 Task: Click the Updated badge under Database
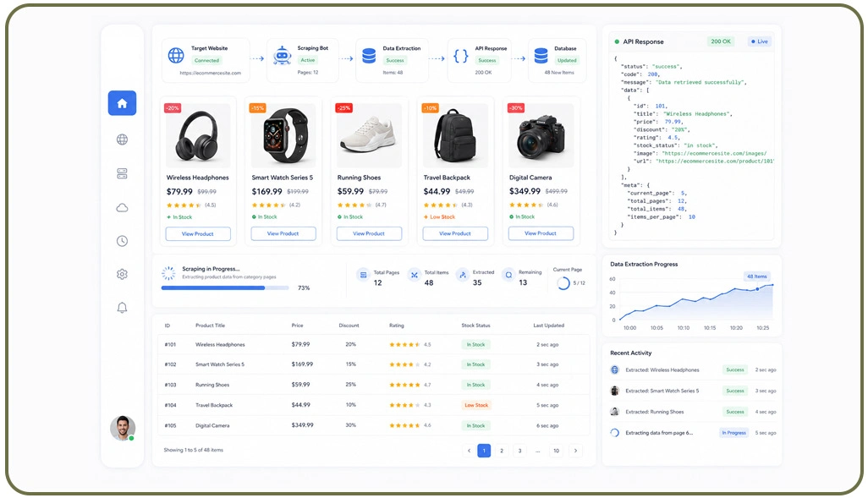(x=567, y=60)
